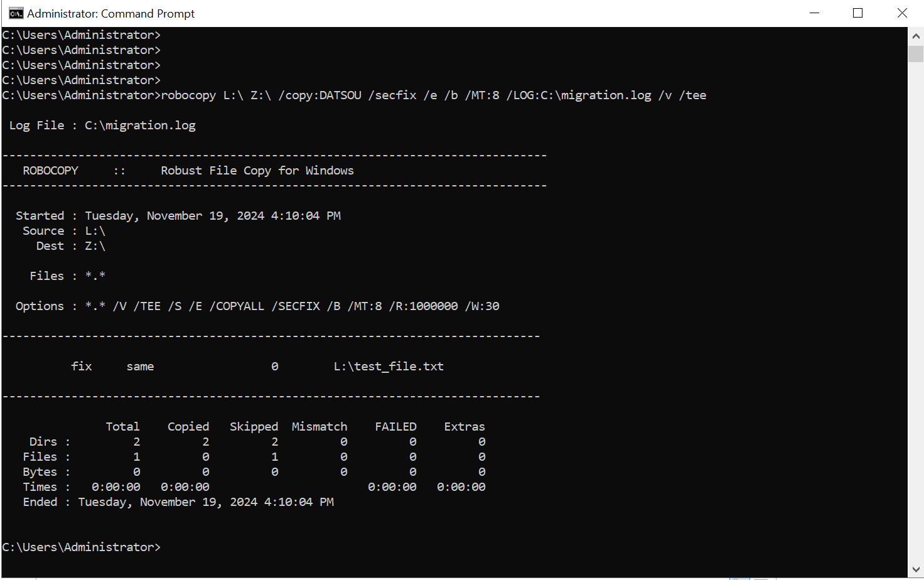Viewport: 924px width, 580px height.
Task: Click the scrollbar down arrow
Action: (915, 570)
